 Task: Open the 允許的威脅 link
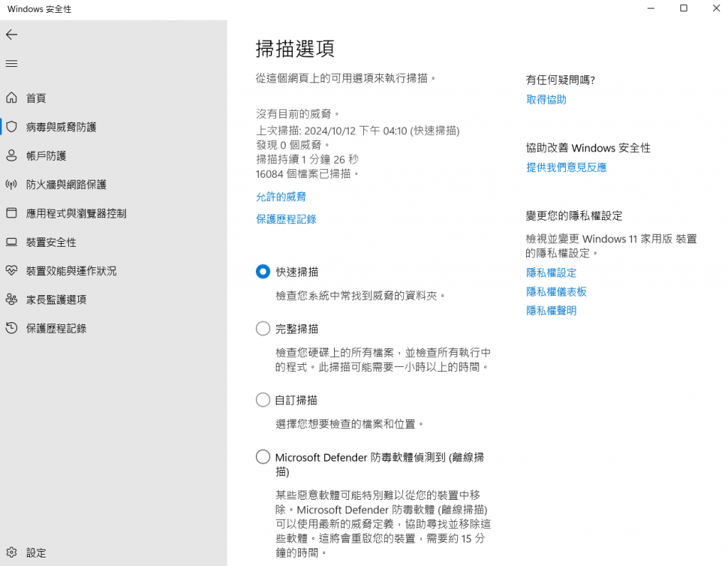click(281, 197)
